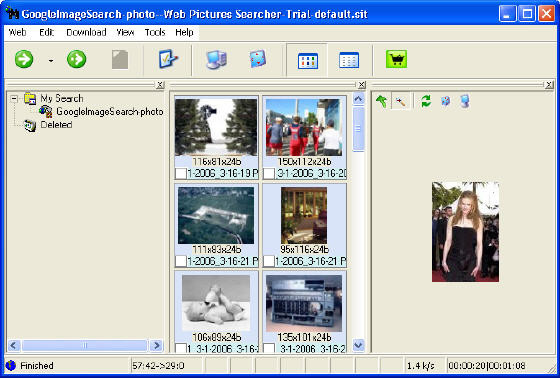Select the pine trees thumbnail
560x378 pixels.
click(216, 127)
